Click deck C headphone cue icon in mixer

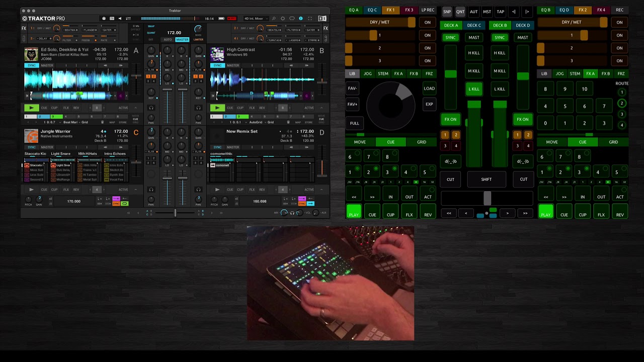[x=151, y=190]
